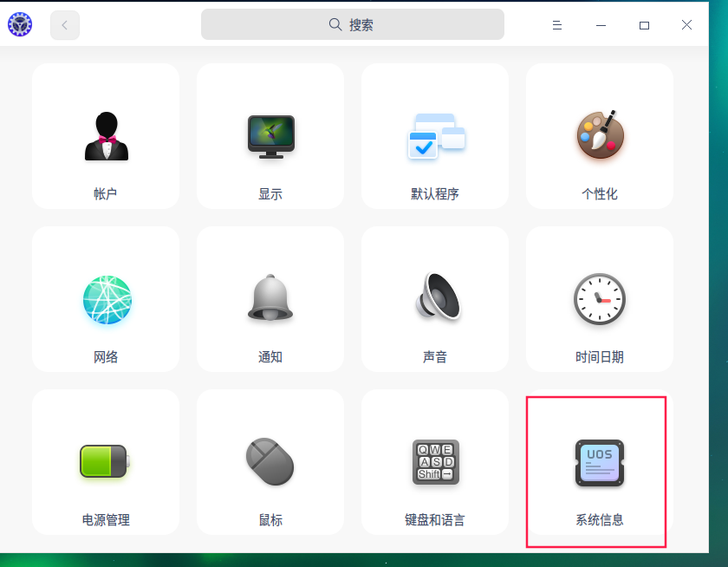Open the 网络 network globe icon

pos(106,300)
